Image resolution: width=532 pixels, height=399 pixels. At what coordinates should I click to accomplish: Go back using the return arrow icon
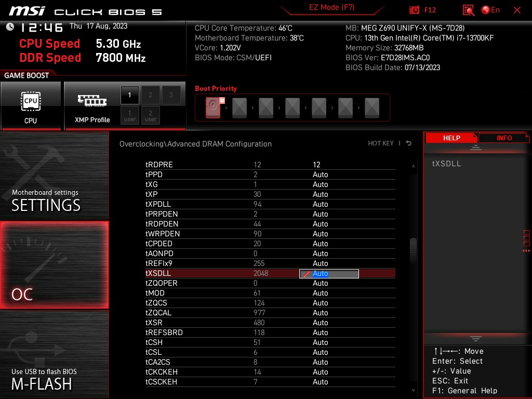tap(409, 143)
